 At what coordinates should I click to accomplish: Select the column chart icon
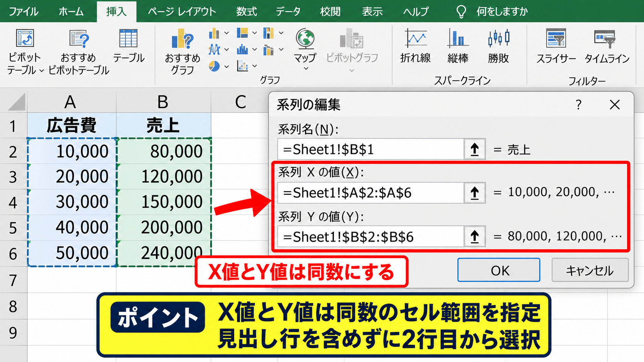click(x=214, y=34)
